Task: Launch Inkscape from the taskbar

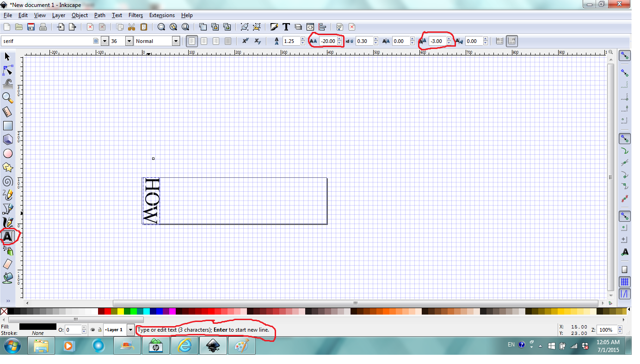Action: click(x=213, y=345)
